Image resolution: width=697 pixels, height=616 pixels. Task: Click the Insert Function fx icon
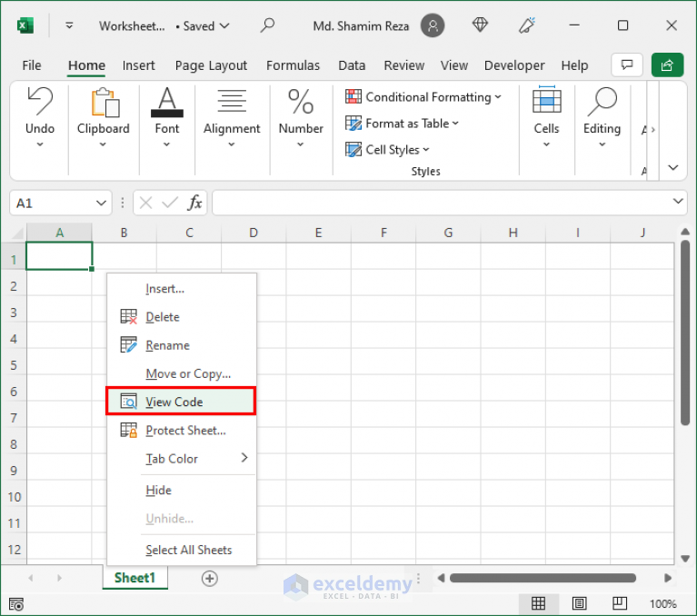[194, 203]
